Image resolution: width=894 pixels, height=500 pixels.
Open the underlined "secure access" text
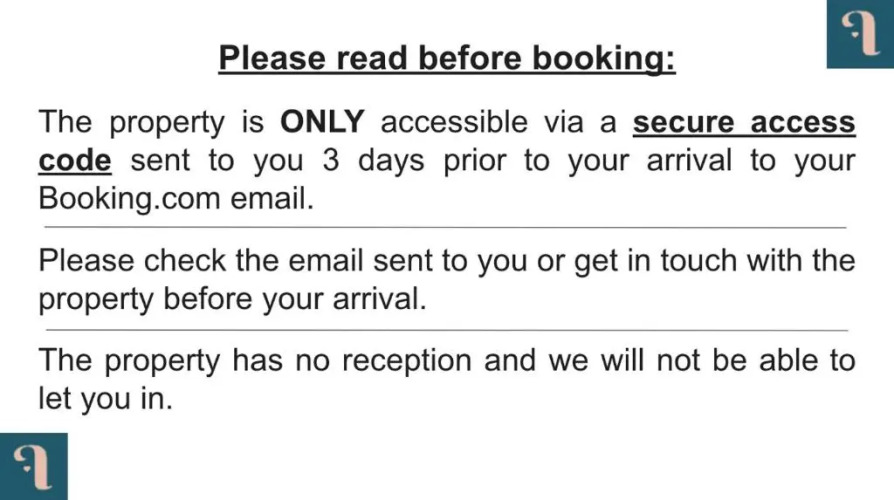[744, 124]
